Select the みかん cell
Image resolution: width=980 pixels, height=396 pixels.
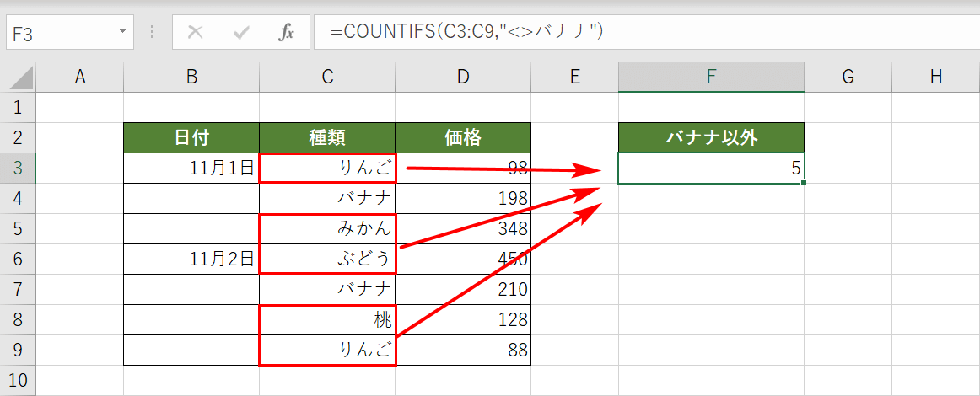click(x=327, y=228)
